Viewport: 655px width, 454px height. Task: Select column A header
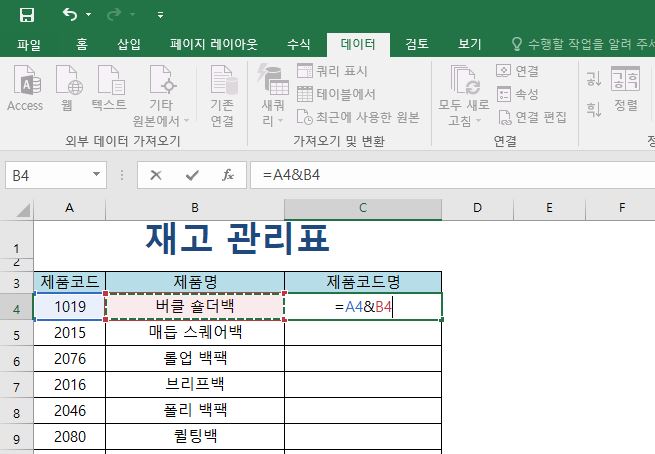[69, 208]
